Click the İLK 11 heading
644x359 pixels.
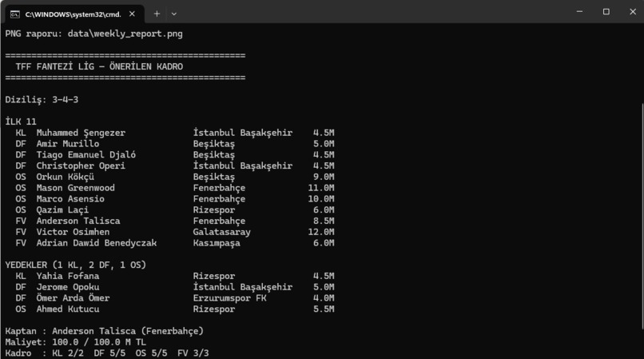click(x=21, y=122)
